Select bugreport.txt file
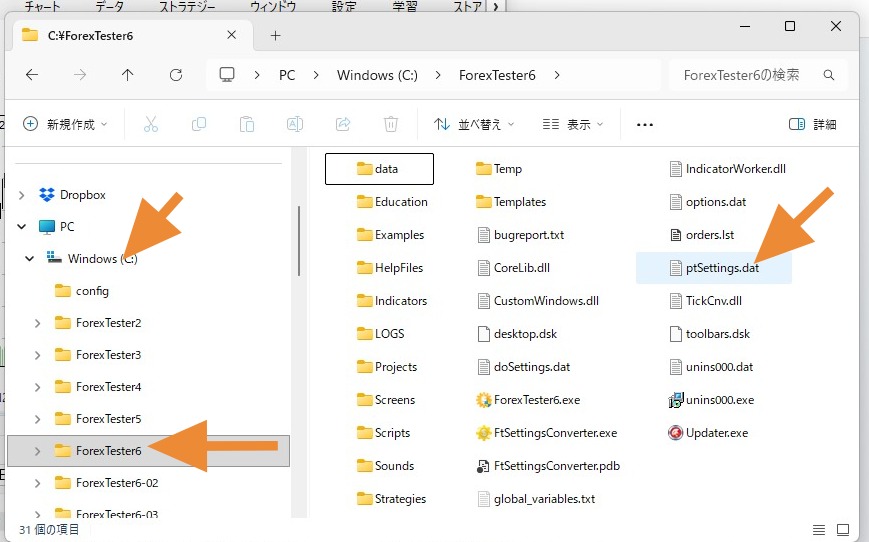Viewport: 869px width, 542px height. click(x=520, y=235)
